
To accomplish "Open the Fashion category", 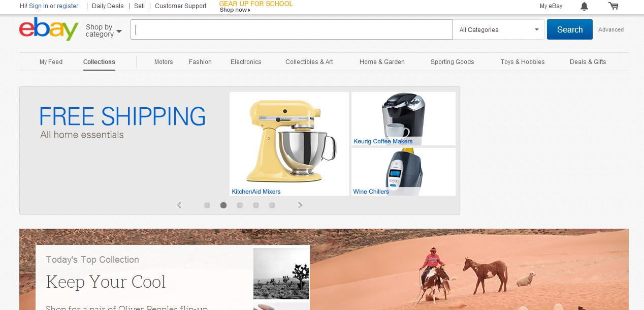I will click(200, 62).
